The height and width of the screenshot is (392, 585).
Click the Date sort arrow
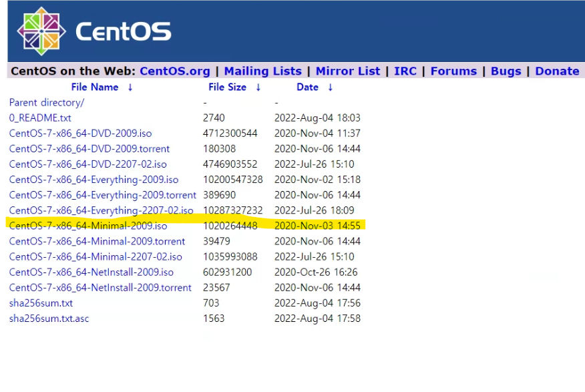click(330, 87)
